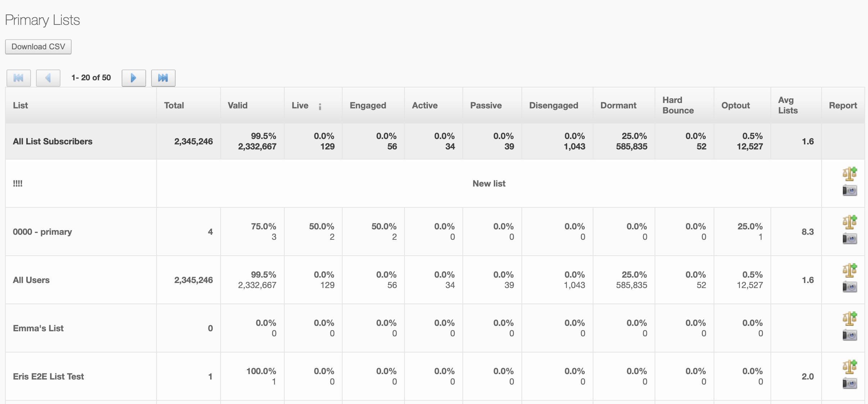Image resolution: width=868 pixels, height=404 pixels.
Task: Go to the previous page of lists
Action: coord(48,78)
